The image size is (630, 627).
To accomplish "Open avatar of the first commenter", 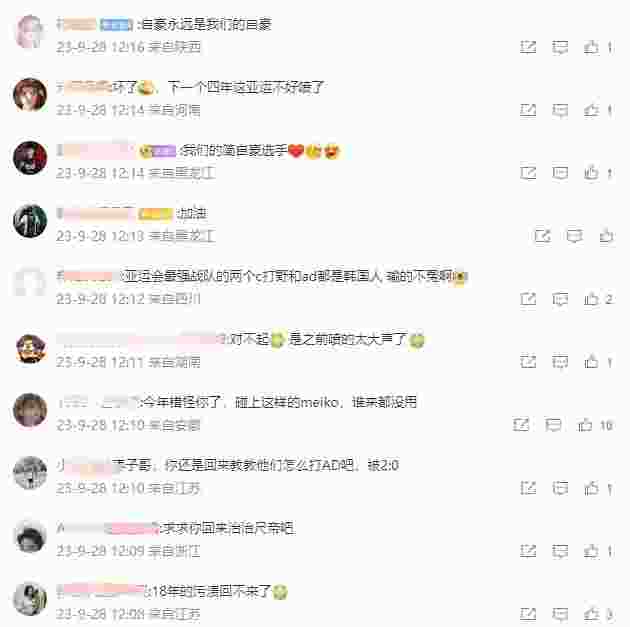I will [29, 32].
